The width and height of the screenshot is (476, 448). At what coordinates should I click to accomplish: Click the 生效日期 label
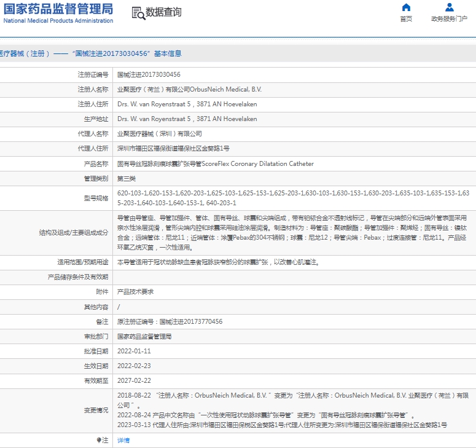96,366
